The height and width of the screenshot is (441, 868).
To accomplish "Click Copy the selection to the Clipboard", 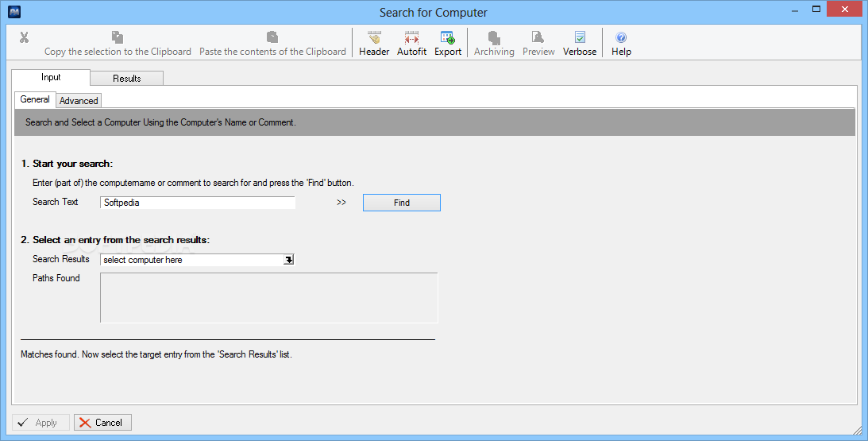I will pyautogui.click(x=118, y=44).
